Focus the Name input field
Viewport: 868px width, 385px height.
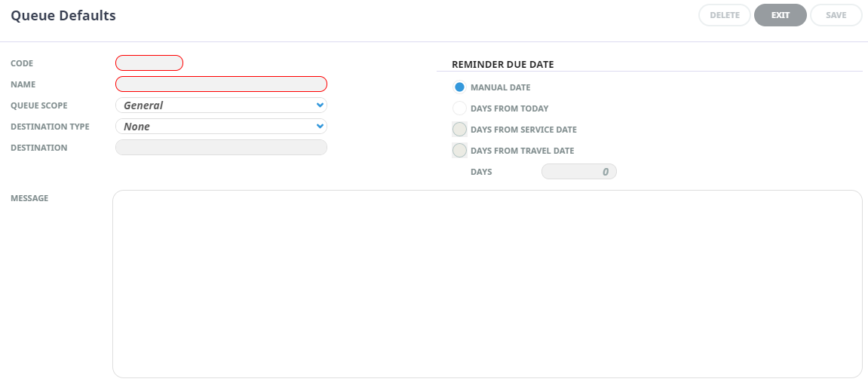[222, 84]
